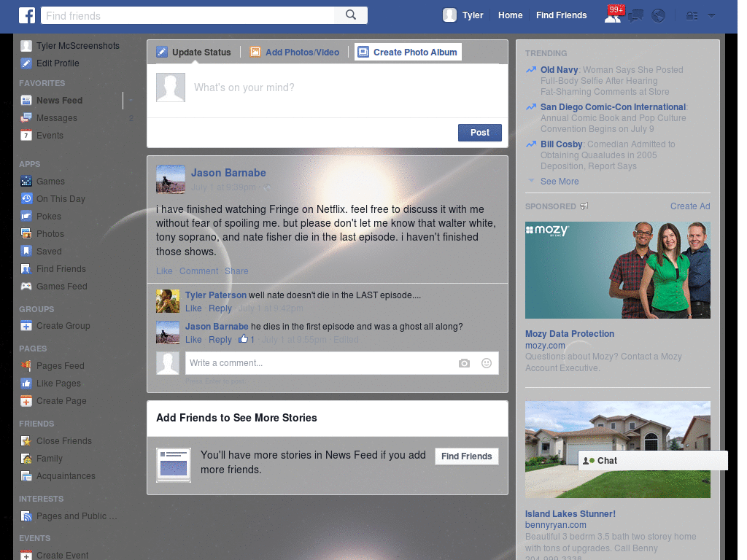Viewport: 747px width, 560px height.
Task: Open Home in the top navigation
Action: [x=510, y=15]
